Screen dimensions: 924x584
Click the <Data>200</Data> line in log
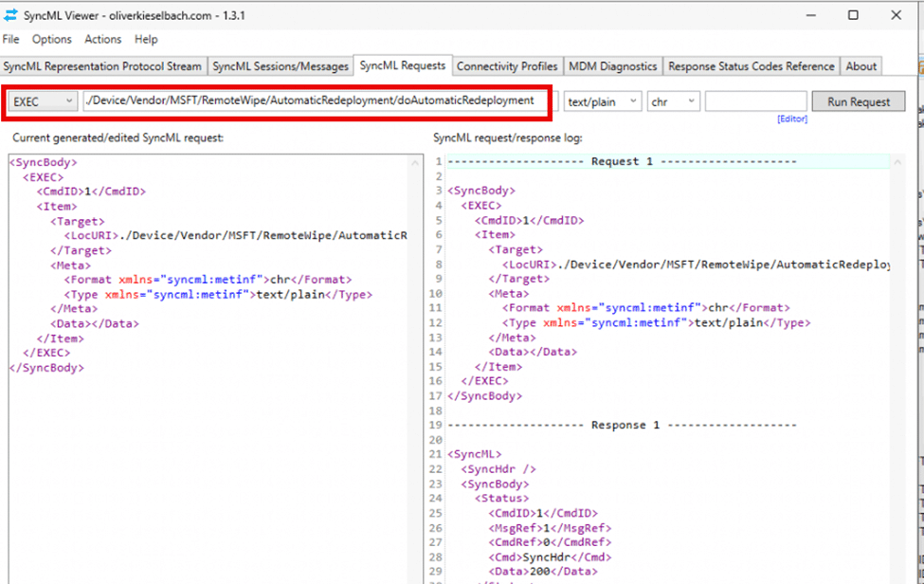pyautogui.click(x=543, y=572)
